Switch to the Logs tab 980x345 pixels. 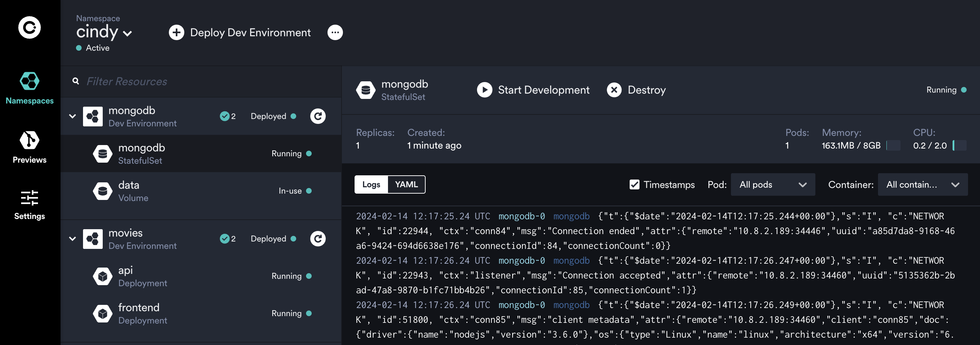tap(371, 185)
